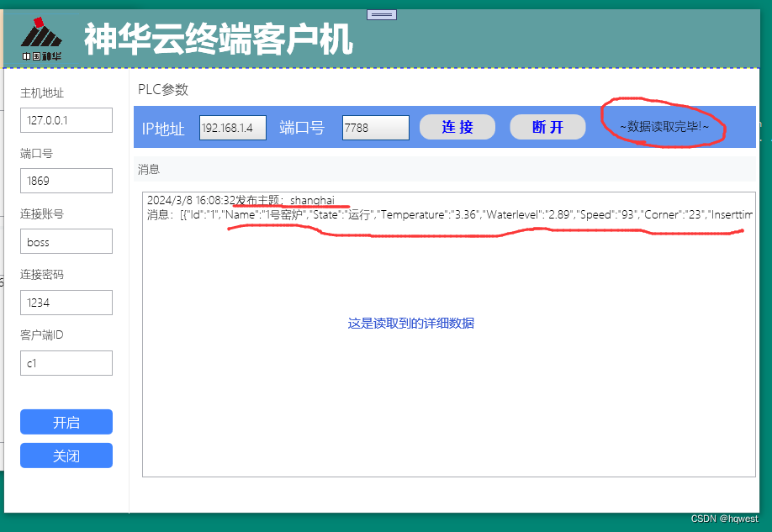
Task: Click the blue 关闭 button
Action: (66, 456)
